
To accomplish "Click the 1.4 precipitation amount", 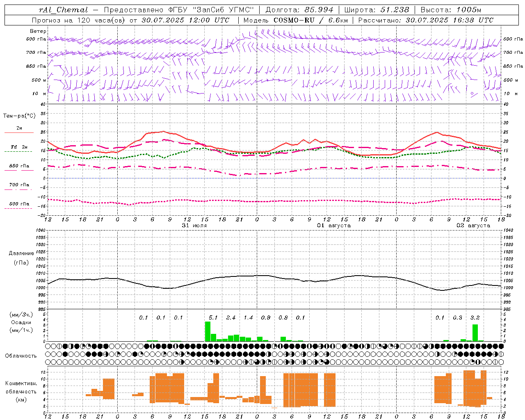I will 248,318.
